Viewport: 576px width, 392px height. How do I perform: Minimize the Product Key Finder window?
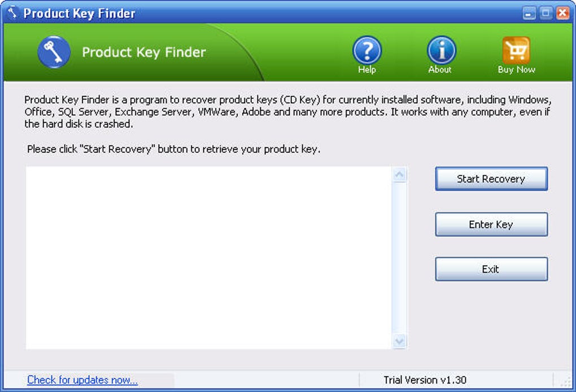tap(529, 13)
